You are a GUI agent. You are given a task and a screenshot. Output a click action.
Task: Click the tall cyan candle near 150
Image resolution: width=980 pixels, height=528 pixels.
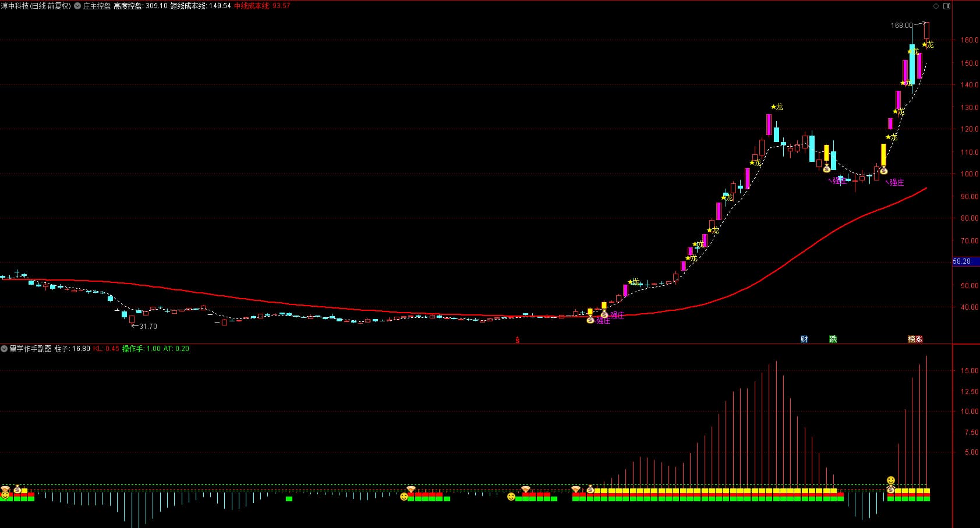[x=912, y=64]
